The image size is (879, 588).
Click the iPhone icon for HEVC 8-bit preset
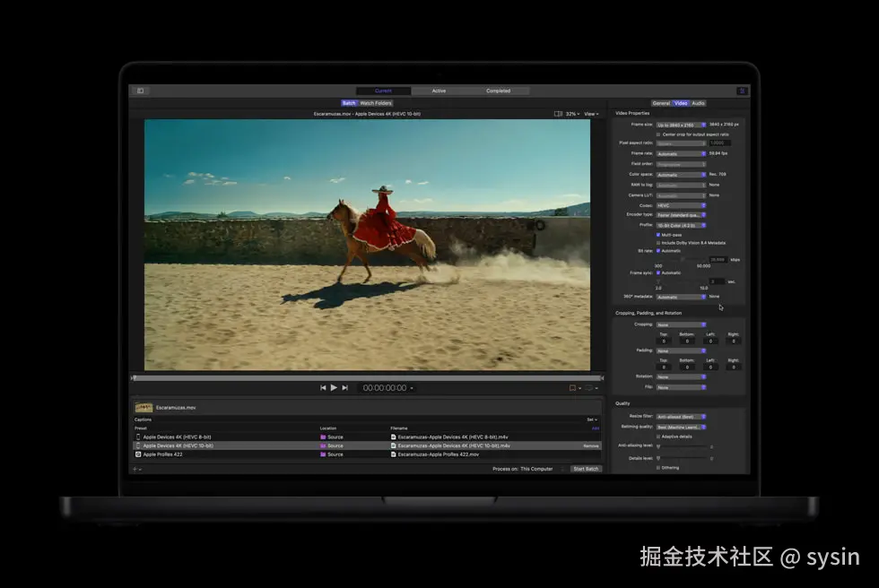pyautogui.click(x=138, y=437)
